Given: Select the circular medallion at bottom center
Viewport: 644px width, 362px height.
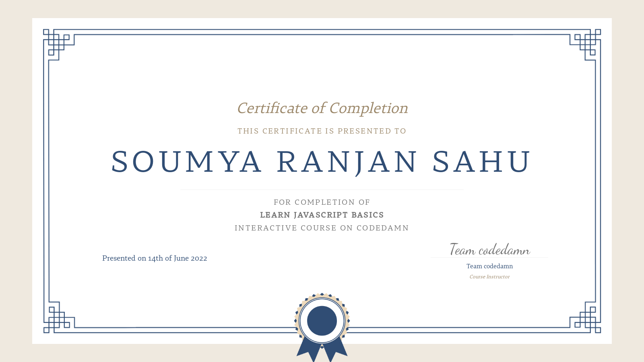Looking at the screenshot, I should (x=321, y=320).
